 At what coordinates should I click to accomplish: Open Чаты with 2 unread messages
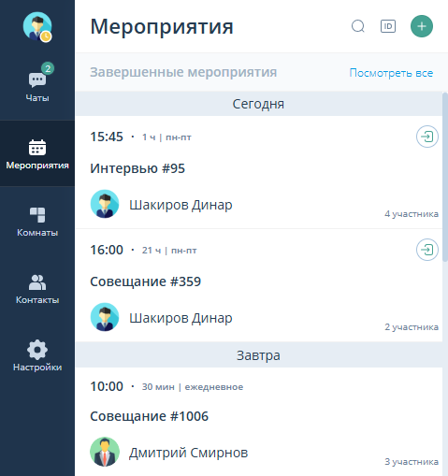(x=37, y=83)
